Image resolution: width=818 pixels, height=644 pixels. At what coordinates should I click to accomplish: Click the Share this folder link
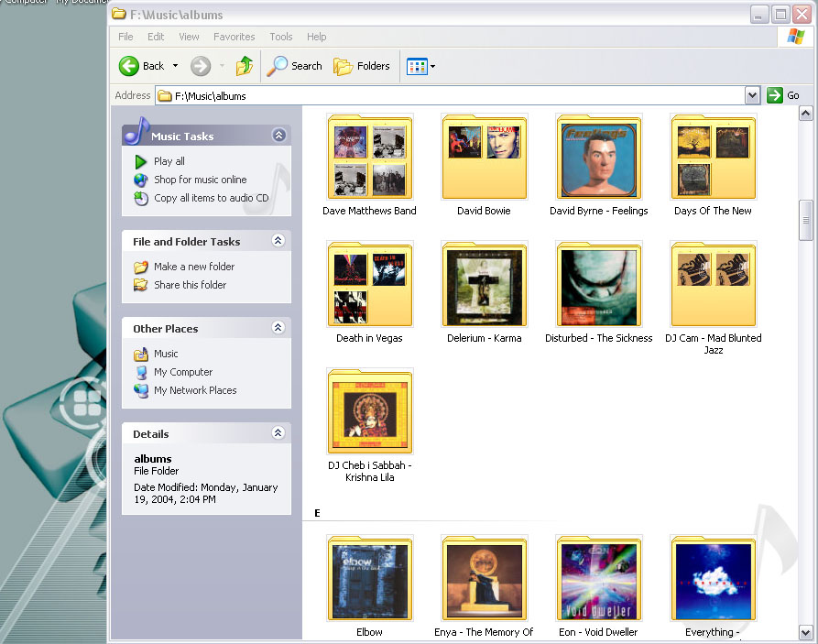click(x=190, y=285)
